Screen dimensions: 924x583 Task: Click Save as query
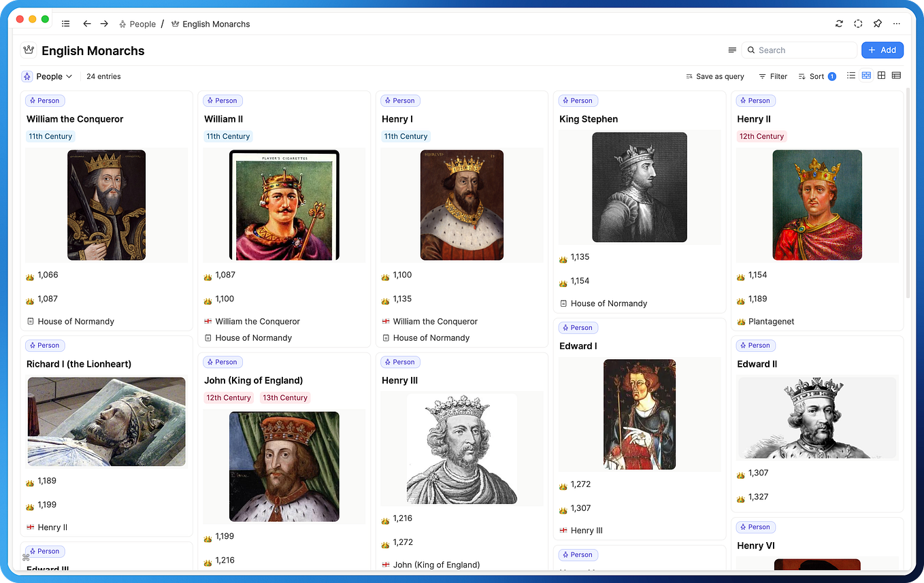pyautogui.click(x=715, y=76)
